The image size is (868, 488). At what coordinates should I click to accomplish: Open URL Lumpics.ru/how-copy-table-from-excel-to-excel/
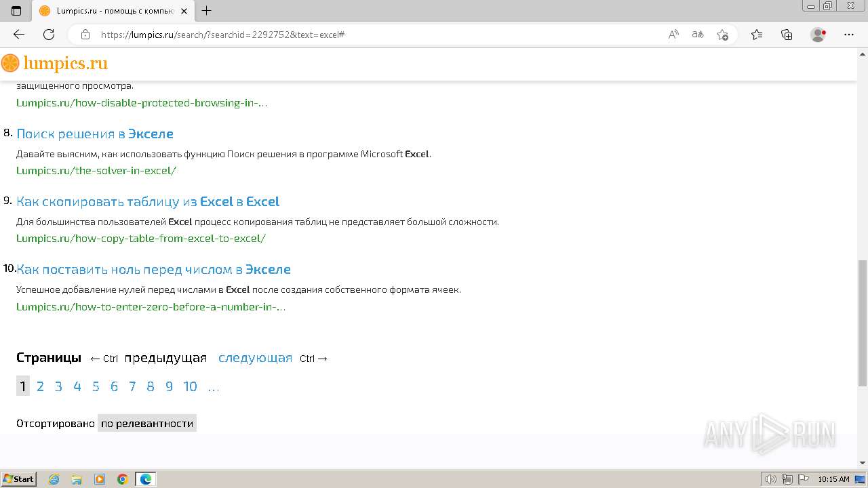click(x=141, y=239)
